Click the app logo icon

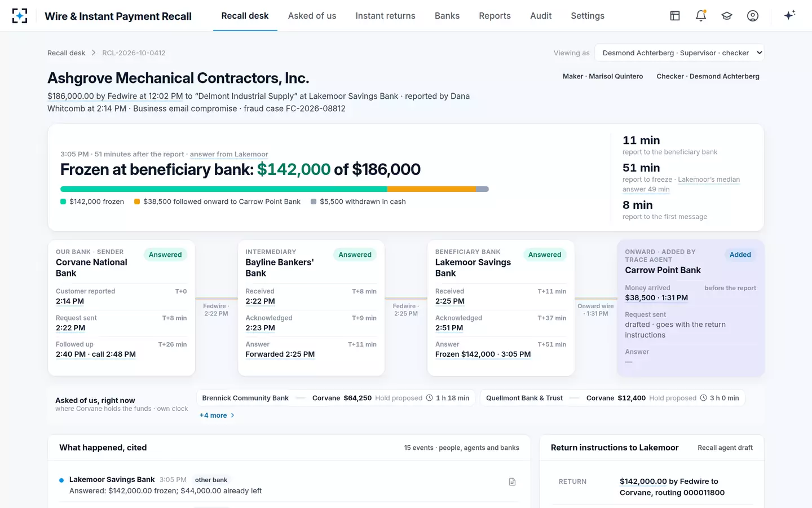point(20,16)
